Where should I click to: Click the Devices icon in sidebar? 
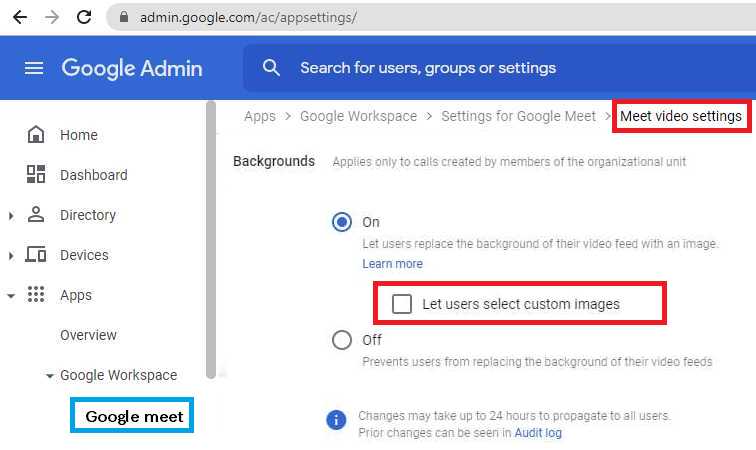(x=36, y=255)
